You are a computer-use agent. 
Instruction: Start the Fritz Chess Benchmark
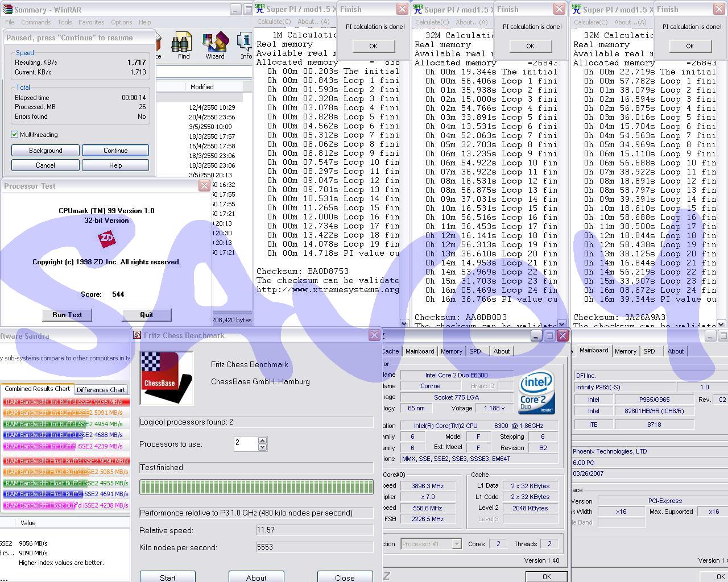[x=168, y=577]
